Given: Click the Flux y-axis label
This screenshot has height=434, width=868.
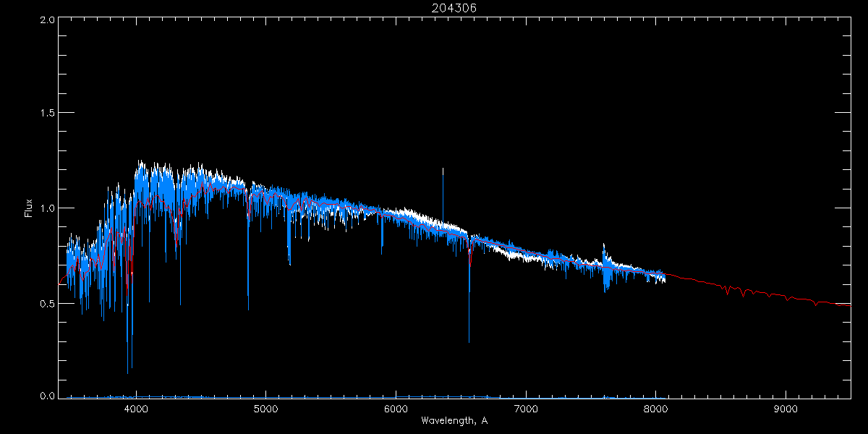Looking at the screenshot, I should pos(29,208).
